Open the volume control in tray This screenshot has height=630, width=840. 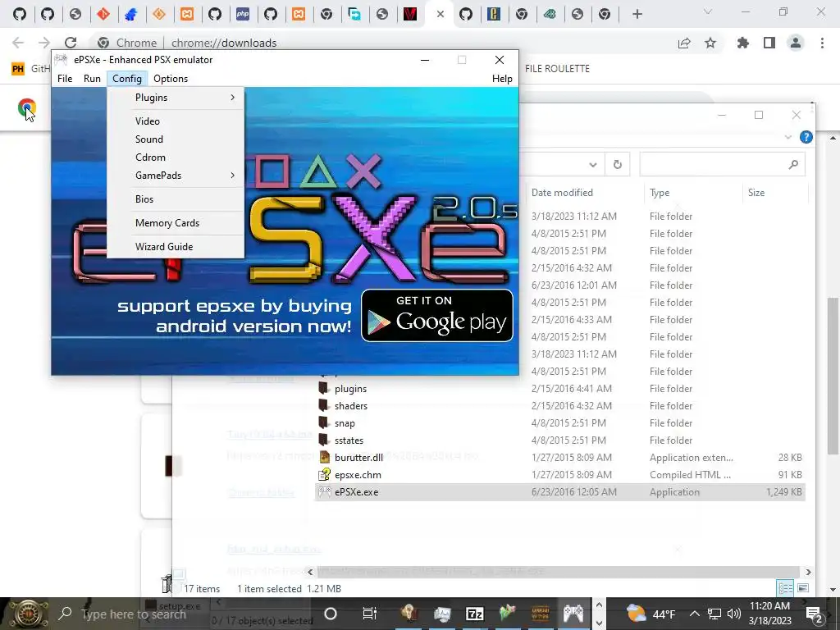(x=734, y=614)
